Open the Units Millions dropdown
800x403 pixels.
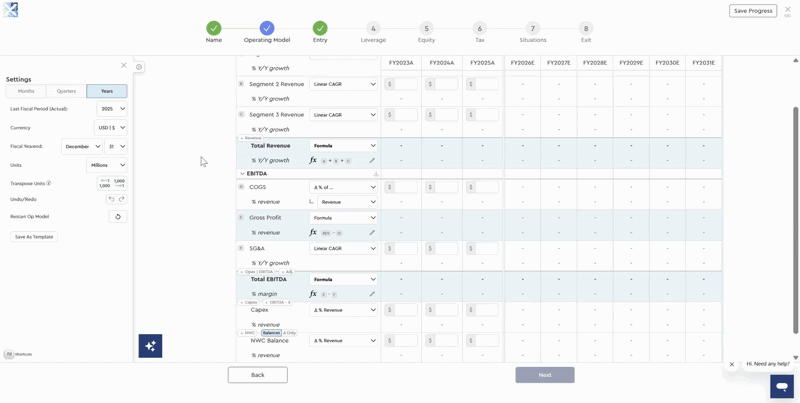[x=107, y=165]
